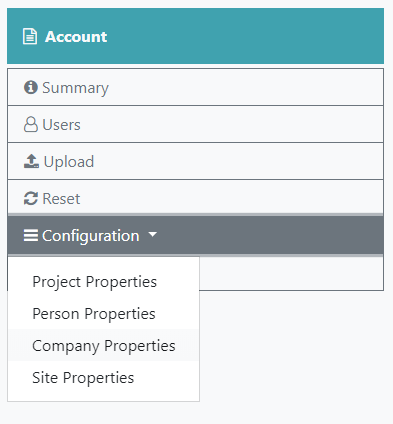Click empty right side of Configuration bar
The image size is (393, 424).
coord(270,235)
